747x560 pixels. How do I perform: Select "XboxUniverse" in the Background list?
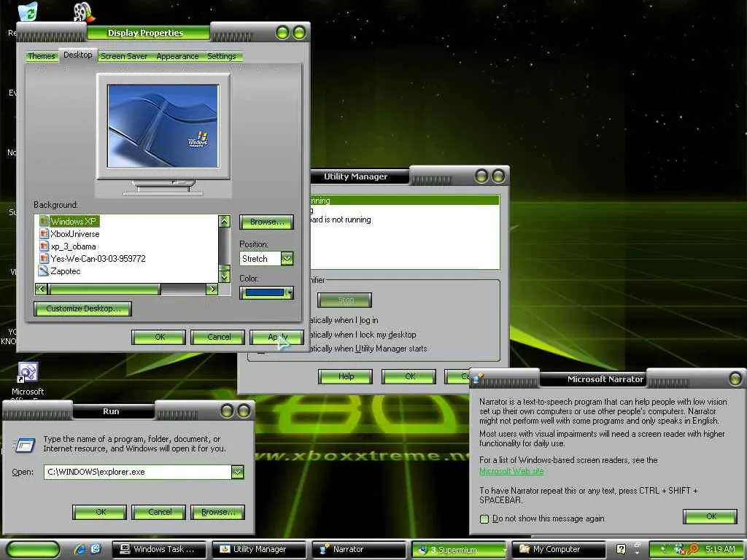(75, 234)
